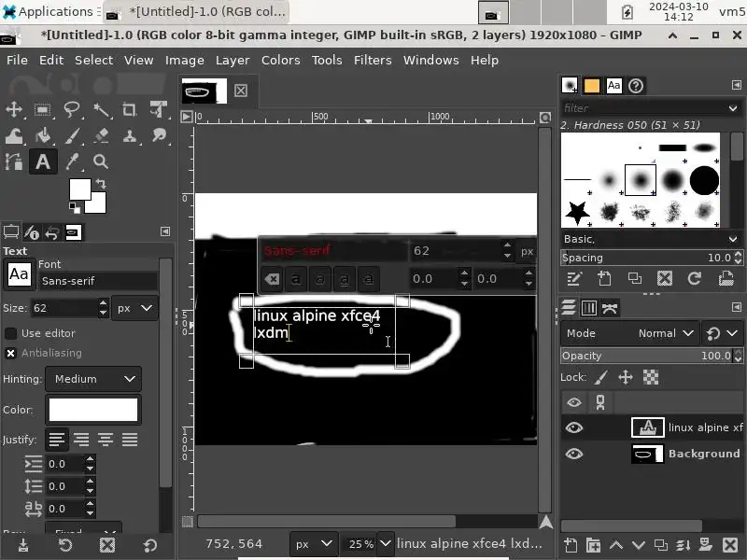The width and height of the screenshot is (747, 560).
Task: Open the Undo History tab
Action: click(52, 232)
